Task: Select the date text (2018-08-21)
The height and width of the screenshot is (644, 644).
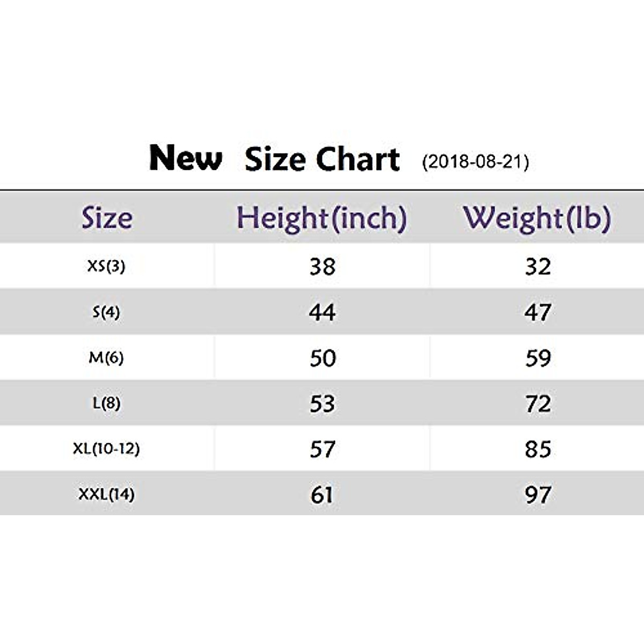Action: point(475,162)
